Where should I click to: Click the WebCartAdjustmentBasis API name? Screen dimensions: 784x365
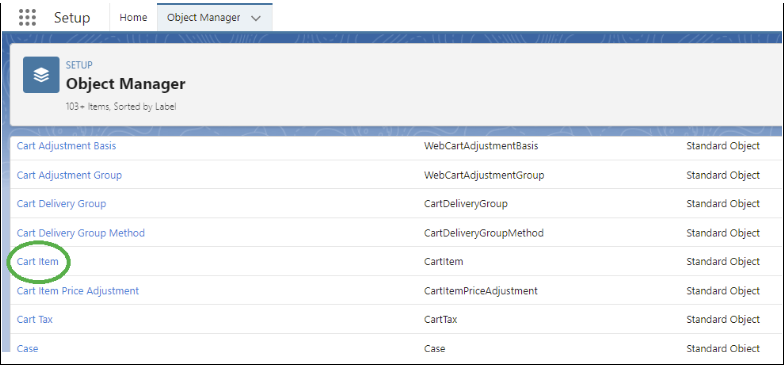481,146
